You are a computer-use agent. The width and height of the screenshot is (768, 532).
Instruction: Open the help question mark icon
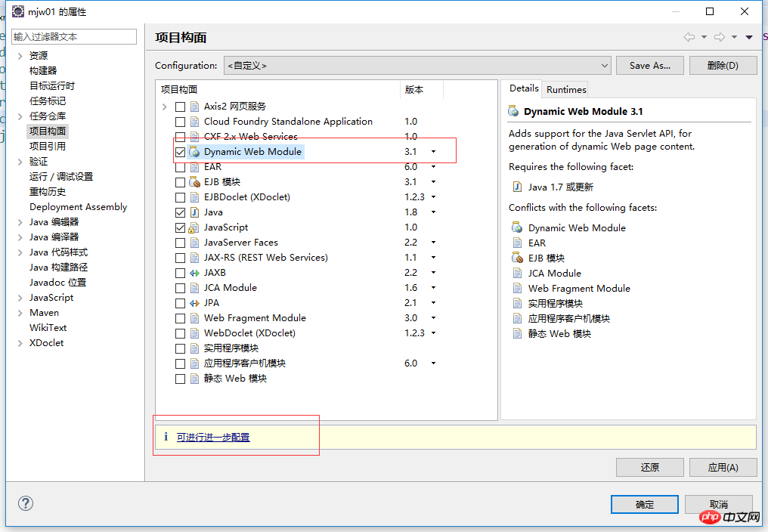coord(26,503)
